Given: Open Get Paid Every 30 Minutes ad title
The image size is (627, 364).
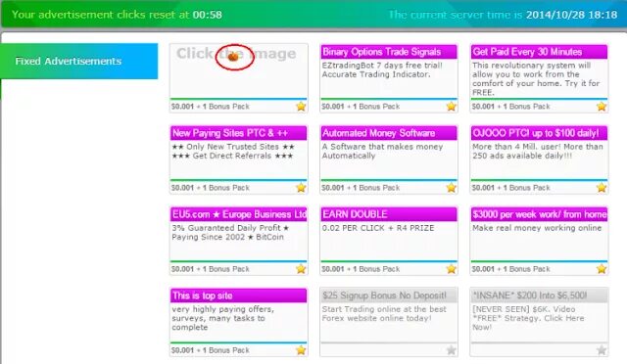Looking at the screenshot, I should click(x=539, y=52).
